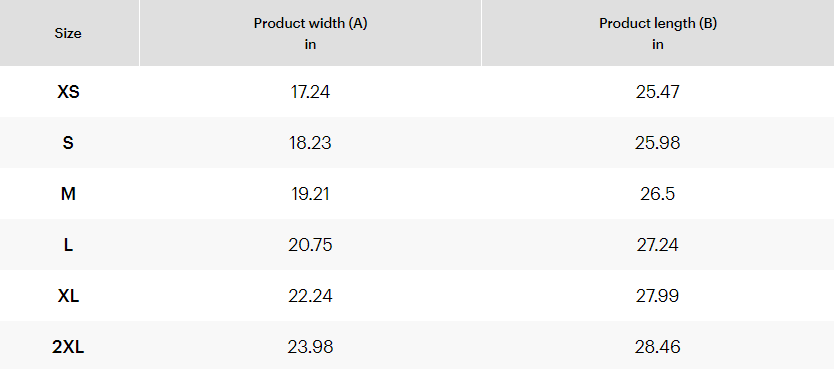Click the XS size row label

(68, 92)
